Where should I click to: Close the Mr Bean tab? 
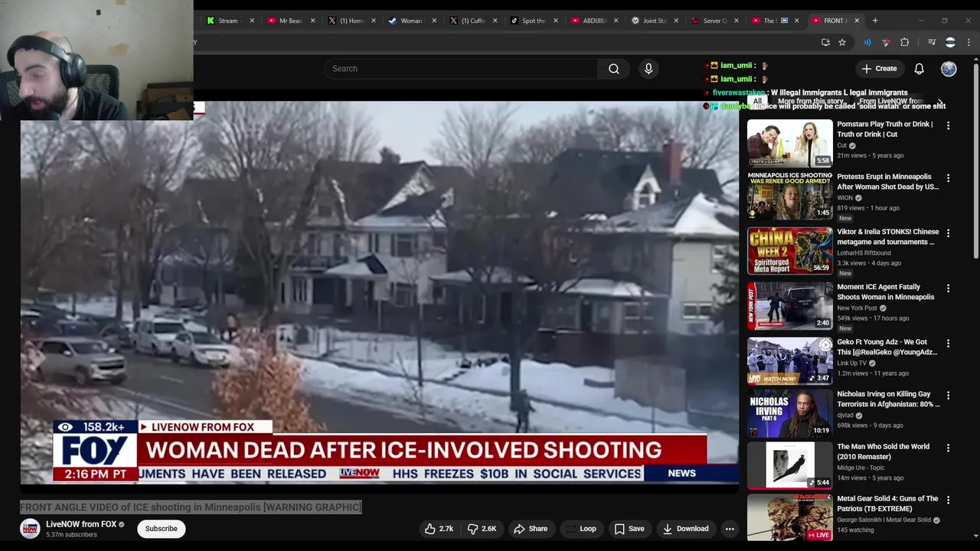click(313, 21)
